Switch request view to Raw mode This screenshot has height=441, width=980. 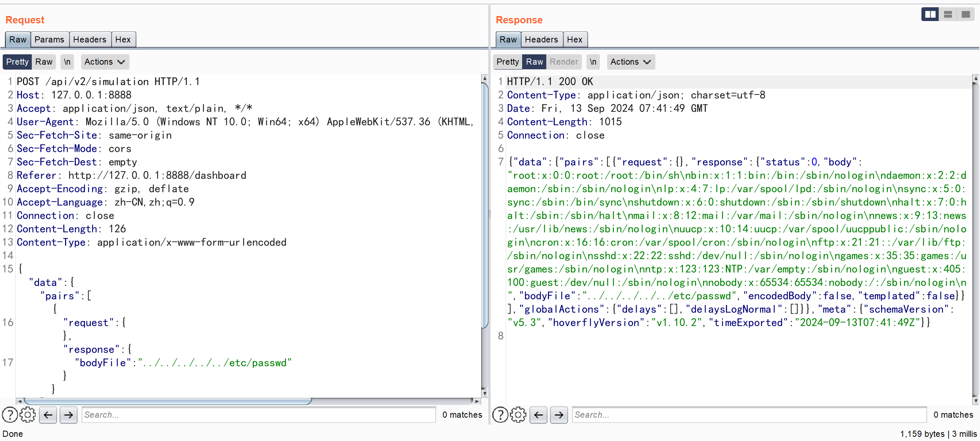coord(44,62)
